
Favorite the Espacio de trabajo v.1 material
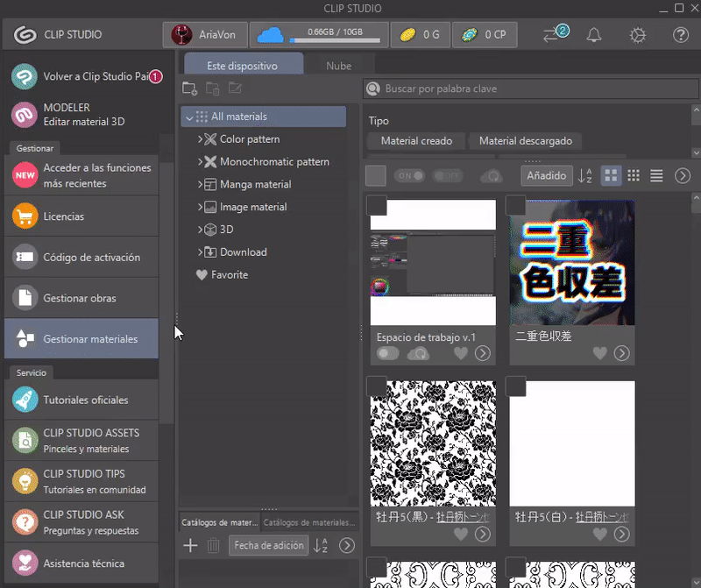(461, 353)
